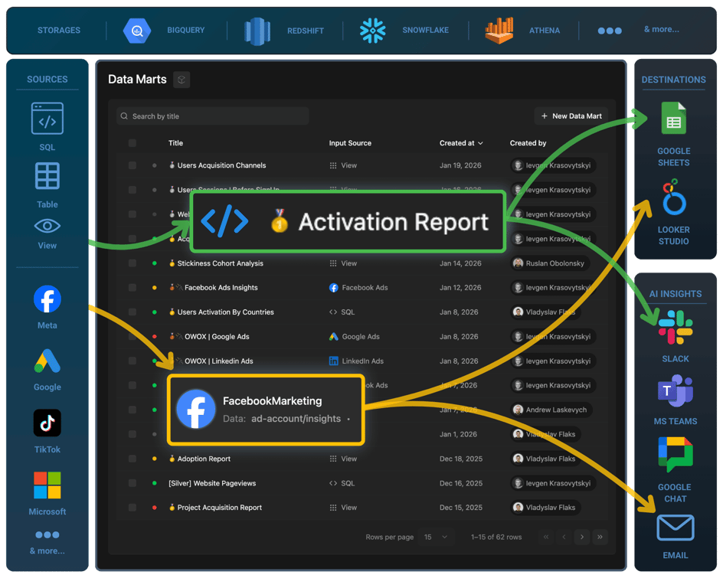Check the Project Acquisition Report row checkbox
The height and width of the screenshot is (588, 723).
(132, 508)
